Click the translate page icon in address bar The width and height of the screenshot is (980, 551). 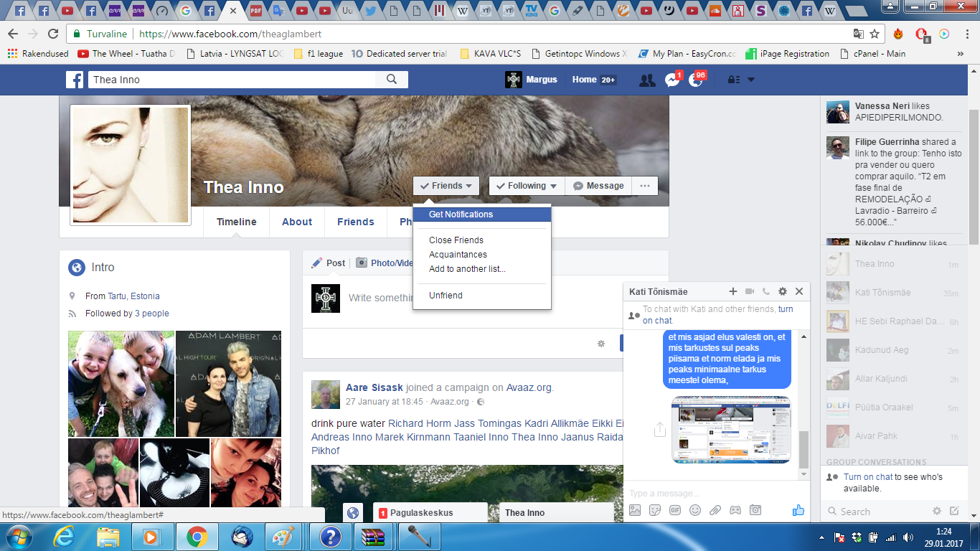858,34
